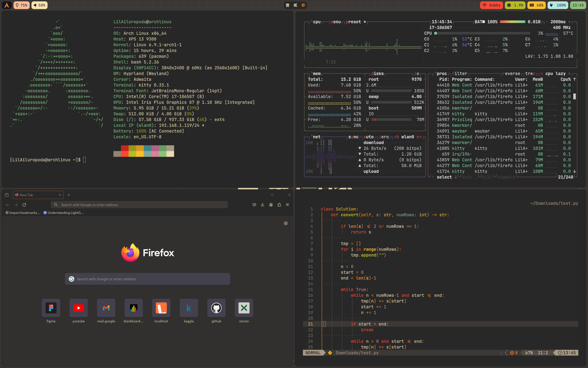Click the 13:45 clock in waybar
The image size is (588, 368).
[578, 5]
